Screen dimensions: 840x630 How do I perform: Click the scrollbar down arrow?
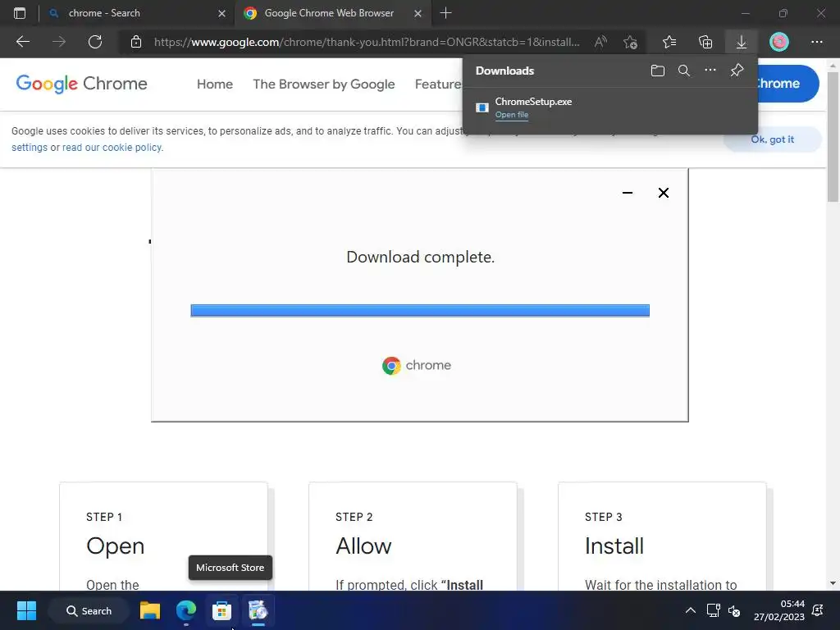833,583
